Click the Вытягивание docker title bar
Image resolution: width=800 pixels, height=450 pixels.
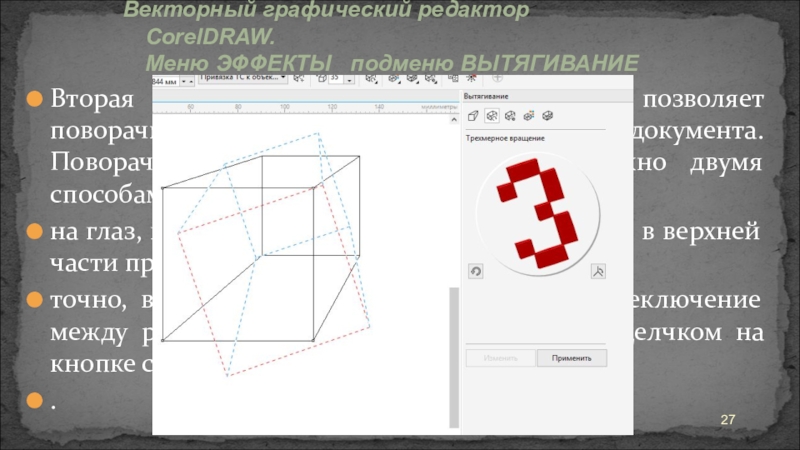click(x=547, y=96)
